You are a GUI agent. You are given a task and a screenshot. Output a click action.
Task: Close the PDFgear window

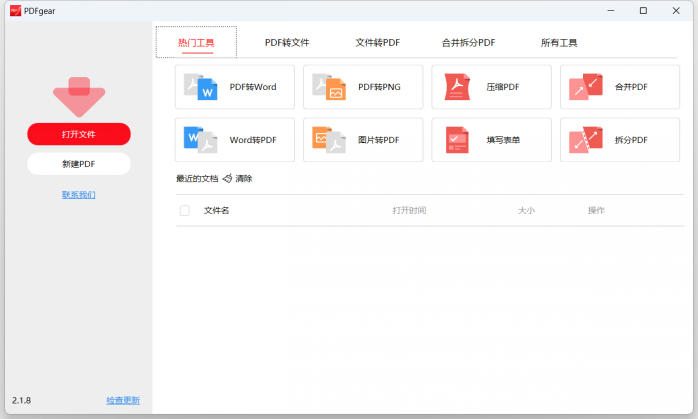pyautogui.click(x=676, y=11)
